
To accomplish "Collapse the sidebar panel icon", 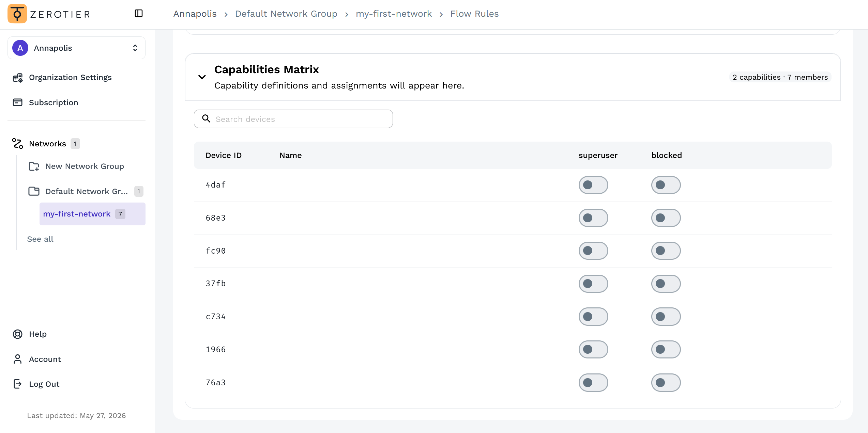I will (x=139, y=14).
